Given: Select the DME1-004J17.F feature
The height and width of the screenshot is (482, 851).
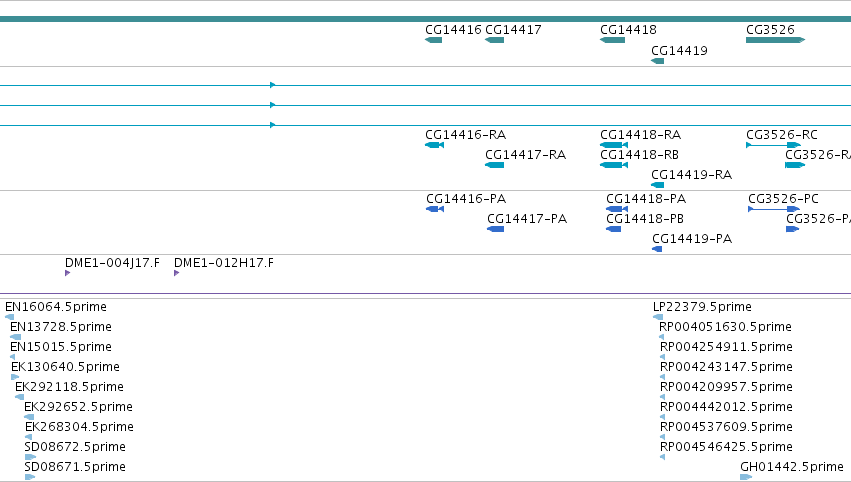Looking at the screenshot, I should [x=67, y=273].
